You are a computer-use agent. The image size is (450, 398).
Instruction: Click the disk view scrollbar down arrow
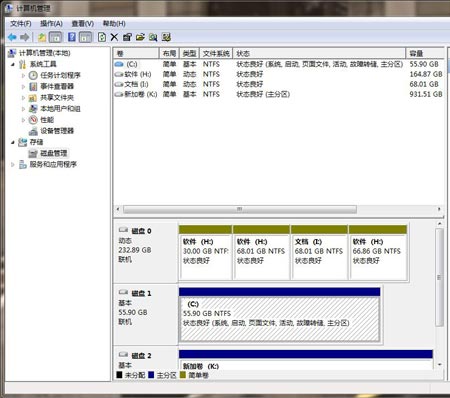pos(440,364)
